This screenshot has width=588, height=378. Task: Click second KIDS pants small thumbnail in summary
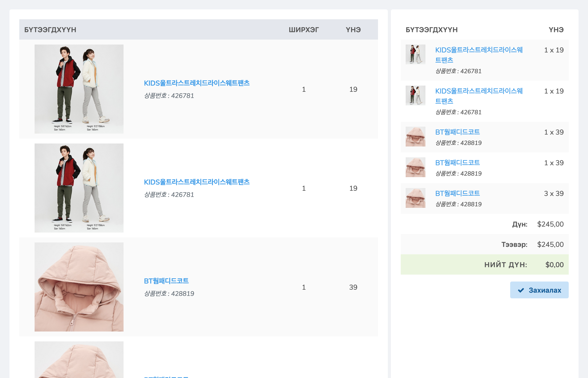coord(416,95)
